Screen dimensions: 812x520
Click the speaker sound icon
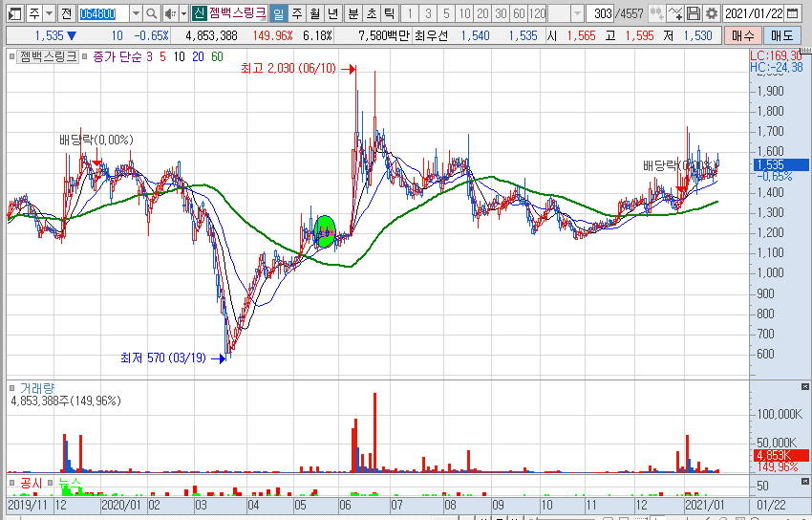point(169,13)
